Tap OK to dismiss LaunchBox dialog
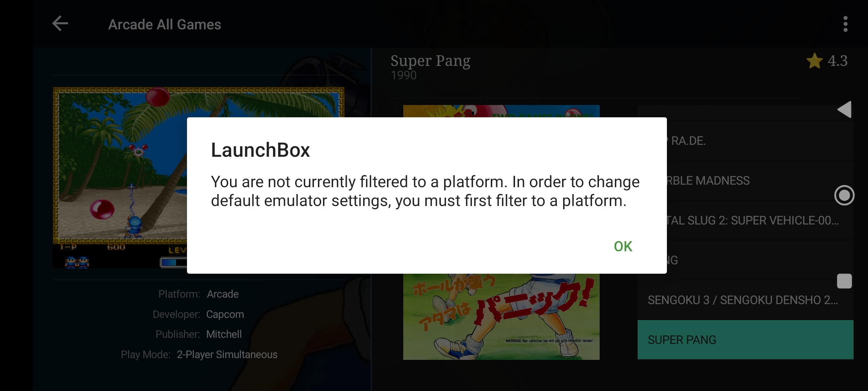 623,247
